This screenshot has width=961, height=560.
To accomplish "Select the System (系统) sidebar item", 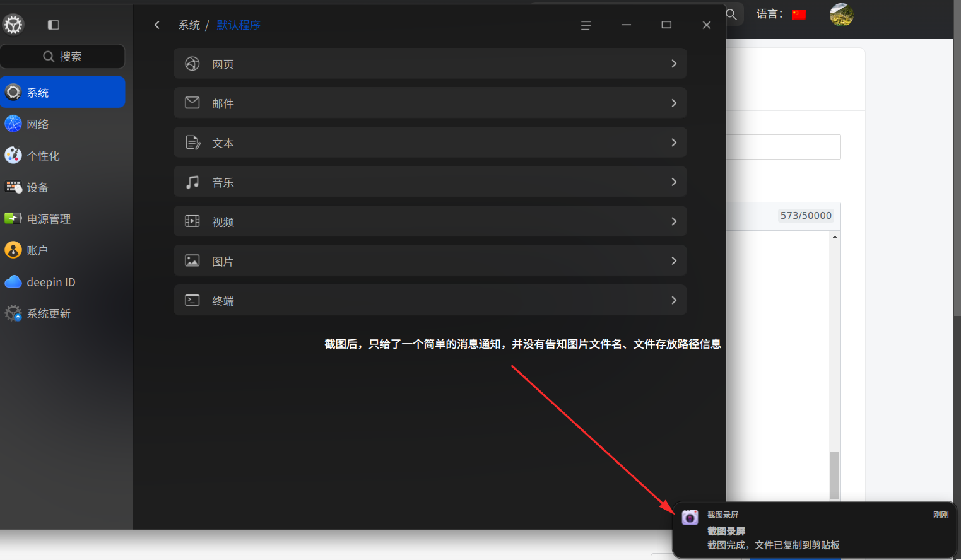I will [62, 93].
